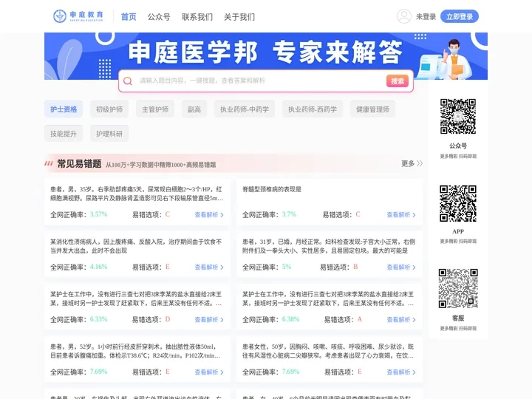The height and width of the screenshot is (399, 532).
Task: Click the search magnifier icon
Action: click(128, 81)
